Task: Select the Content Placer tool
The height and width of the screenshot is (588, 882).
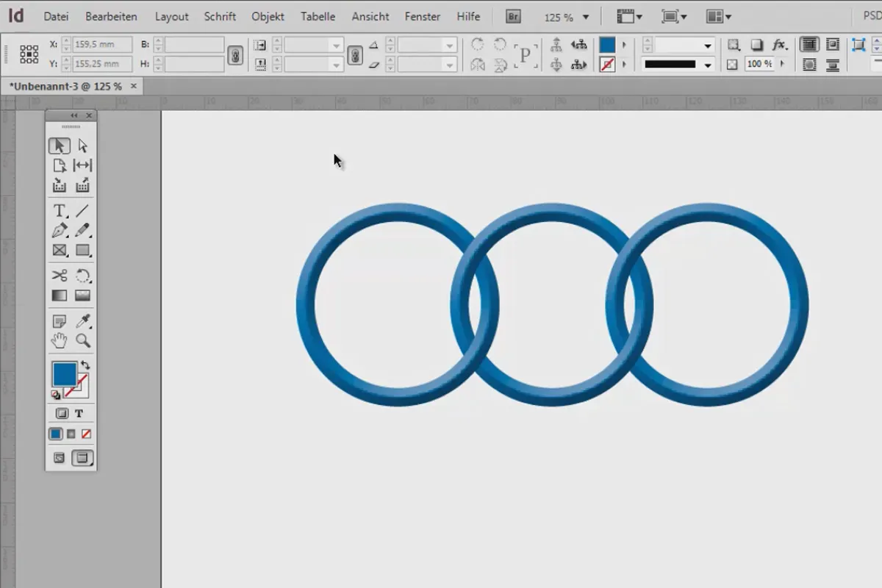Action: pos(82,185)
